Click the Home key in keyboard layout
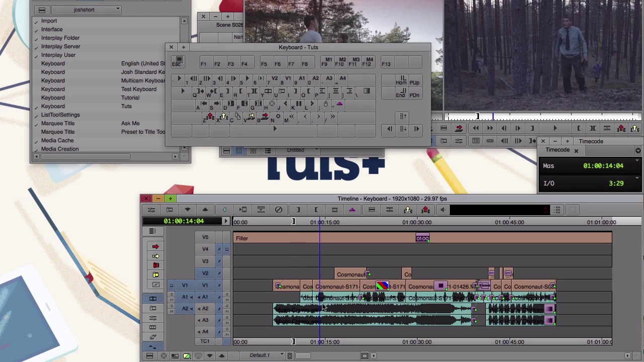Viewport: 644px width, 362px height. (x=401, y=81)
